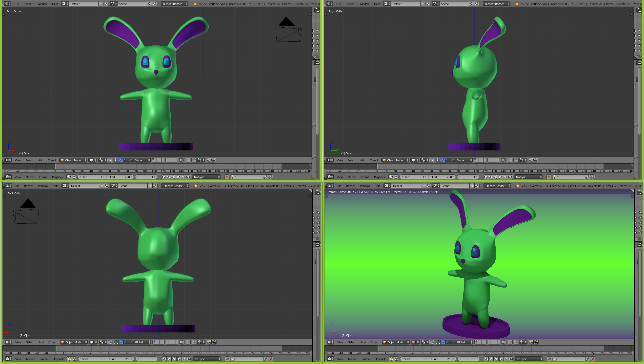Image resolution: width=644 pixels, height=364 pixels.
Task: Open pivot point dropdown, Back Ortho window
Action: point(103,342)
